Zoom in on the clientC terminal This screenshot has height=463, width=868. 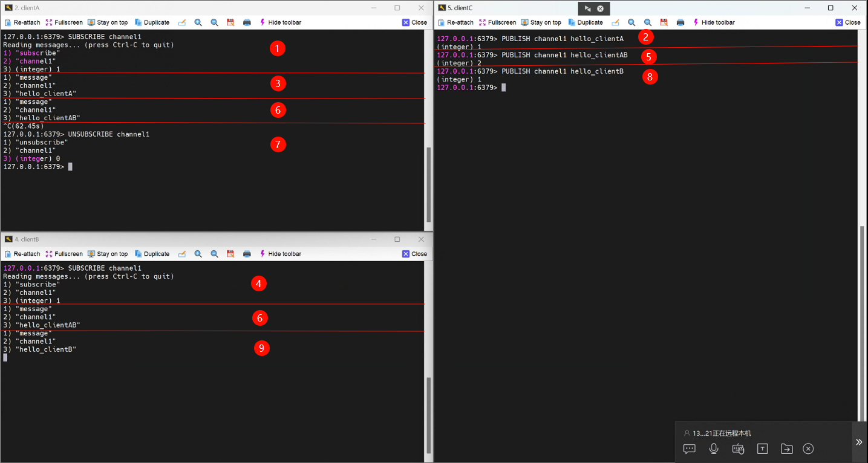pos(631,22)
